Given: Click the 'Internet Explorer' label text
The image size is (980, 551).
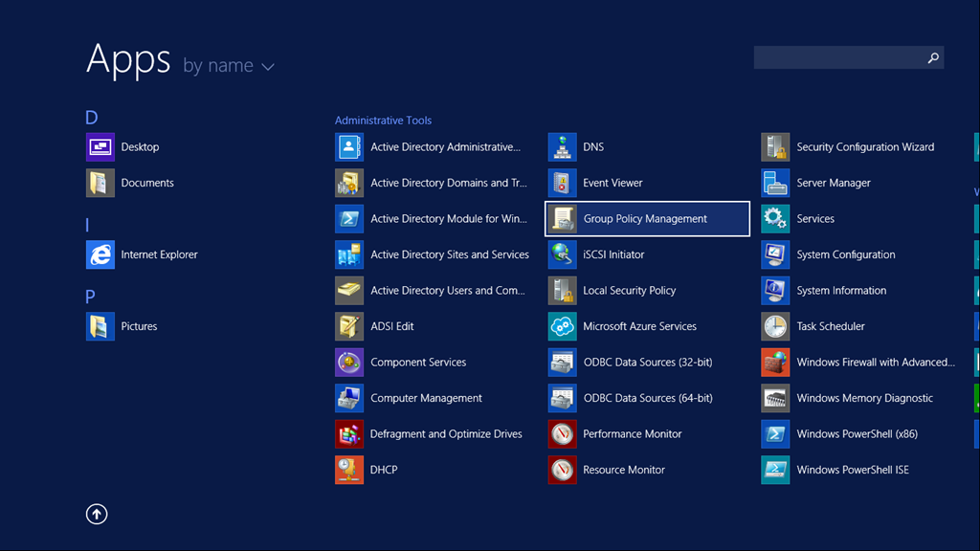Looking at the screenshot, I should 160,254.
